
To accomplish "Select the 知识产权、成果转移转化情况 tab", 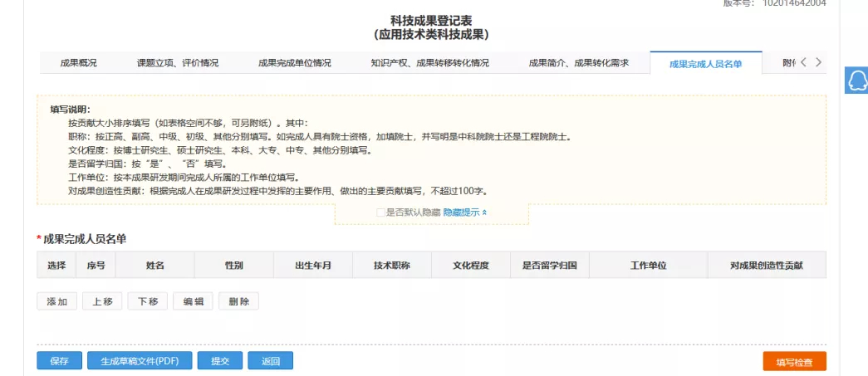I will pyautogui.click(x=430, y=63).
